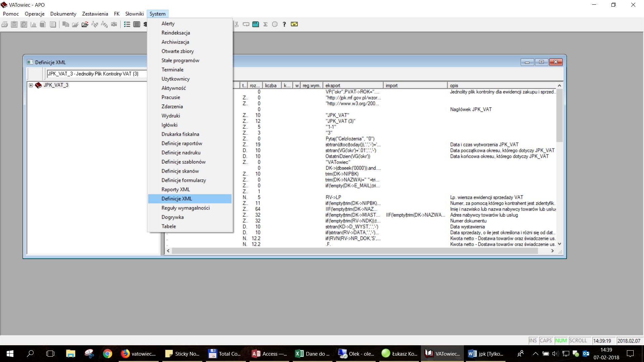Click the printer icon in toolbar
Viewport: 644px width, 362px height.
[5, 24]
